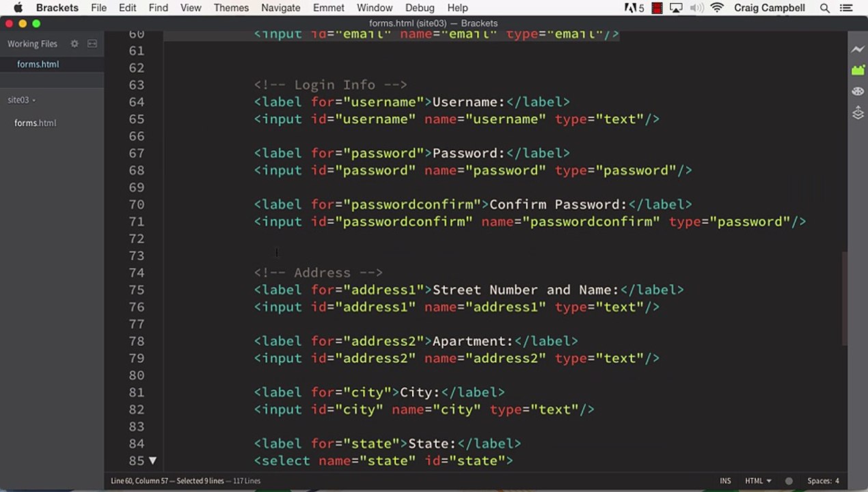This screenshot has height=492, width=868.
Task: Collapse the code fold triangle on line 85
Action: click(x=152, y=461)
